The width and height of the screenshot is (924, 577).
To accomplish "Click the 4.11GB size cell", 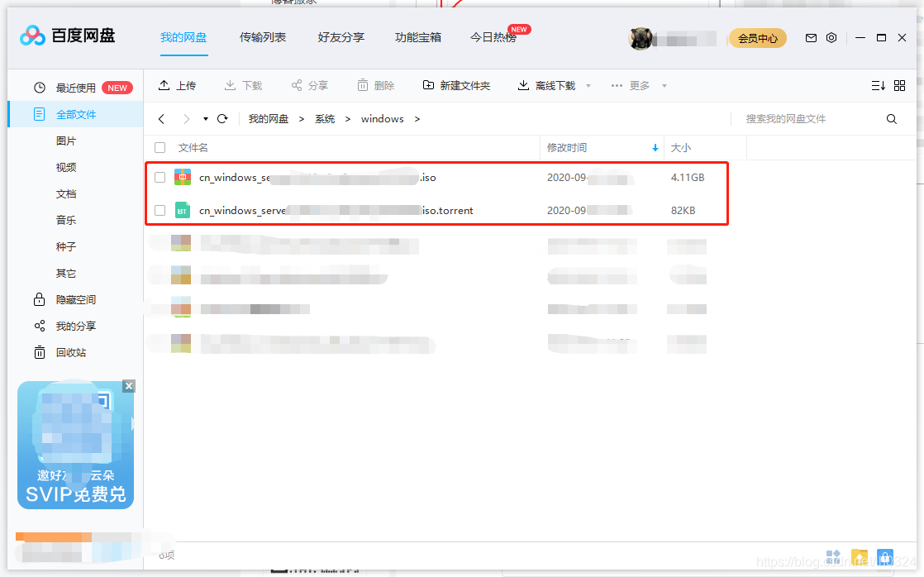I will 688,178.
